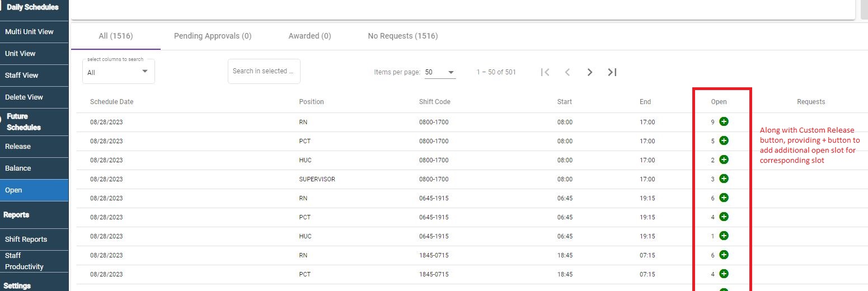Add open slot for HUC 0645-1915 shift
Viewport: 868px width, 291px height.
pos(724,236)
